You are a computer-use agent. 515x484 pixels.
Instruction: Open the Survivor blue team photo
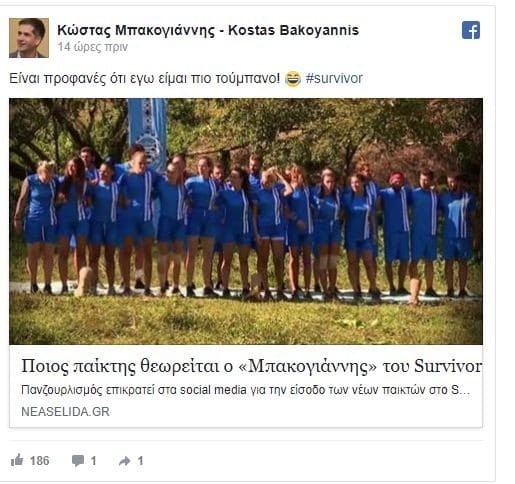[246, 221]
